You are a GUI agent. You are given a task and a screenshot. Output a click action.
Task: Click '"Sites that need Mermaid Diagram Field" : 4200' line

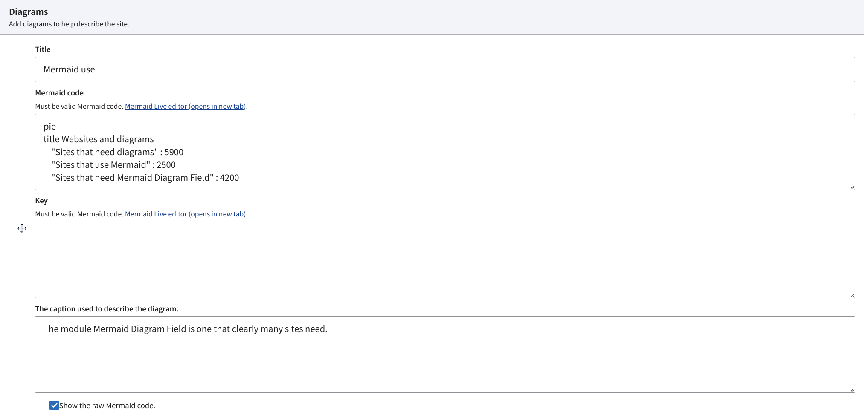(x=145, y=178)
